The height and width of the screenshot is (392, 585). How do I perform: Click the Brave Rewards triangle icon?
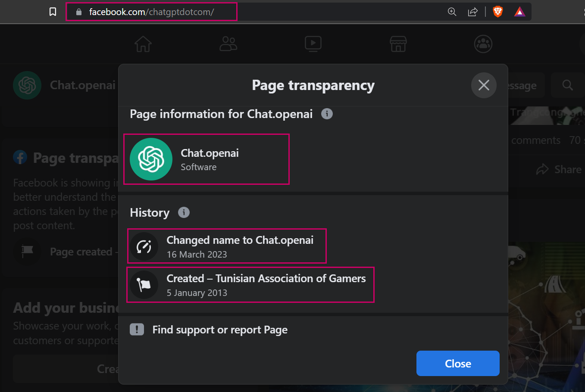pos(519,12)
